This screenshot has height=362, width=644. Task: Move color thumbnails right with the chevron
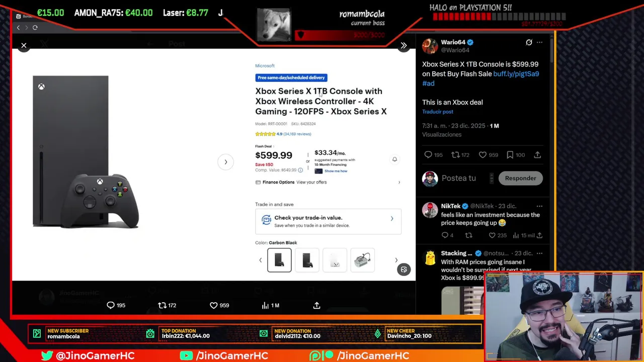click(x=396, y=260)
